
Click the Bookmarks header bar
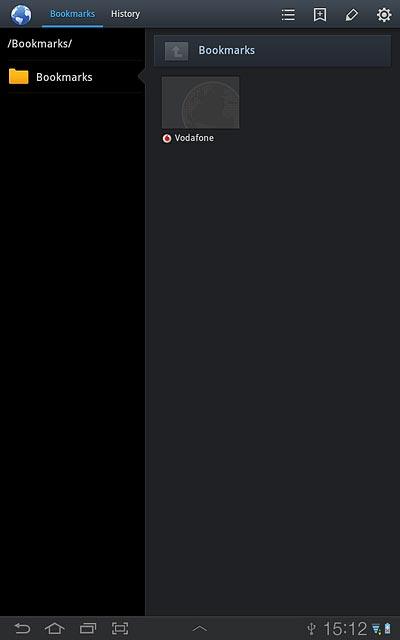(272, 51)
